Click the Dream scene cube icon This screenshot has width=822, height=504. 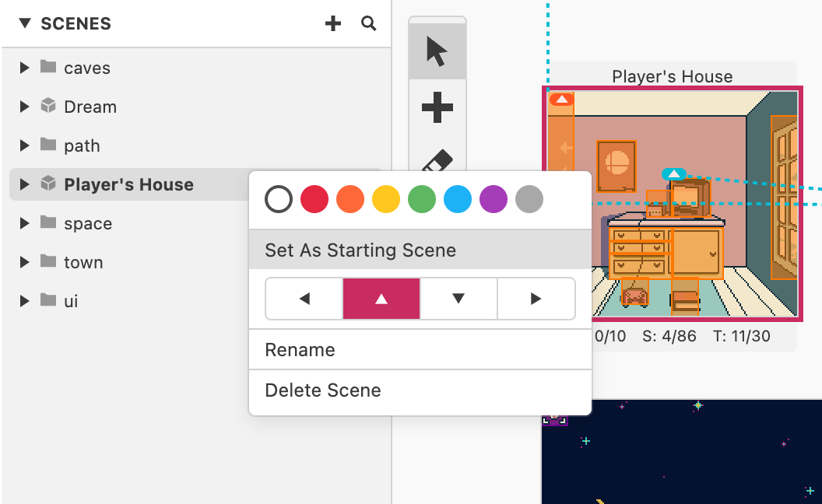coord(48,107)
